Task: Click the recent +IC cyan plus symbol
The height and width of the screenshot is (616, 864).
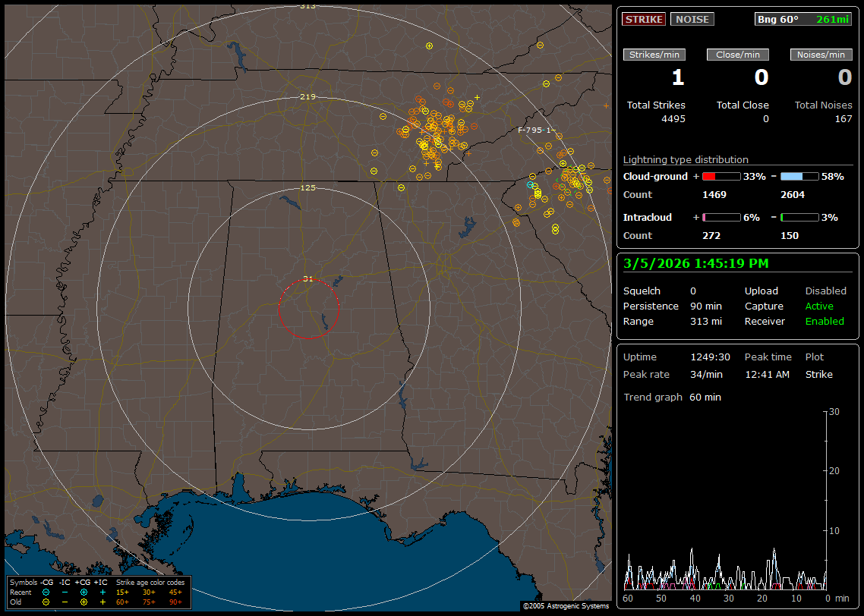Action: (102, 592)
